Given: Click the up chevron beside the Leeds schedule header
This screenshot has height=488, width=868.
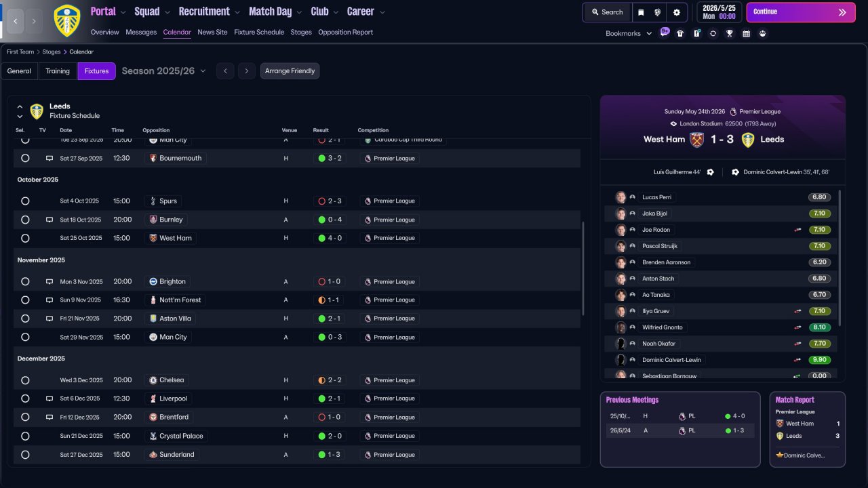Looking at the screenshot, I should tap(20, 107).
